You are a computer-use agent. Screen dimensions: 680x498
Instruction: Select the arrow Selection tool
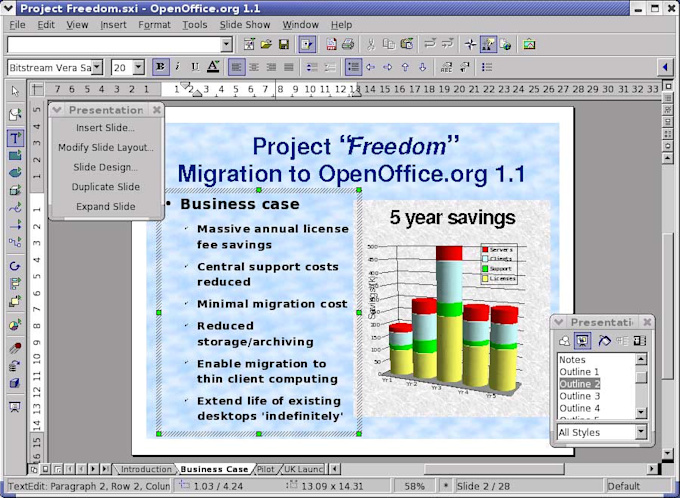(15, 91)
